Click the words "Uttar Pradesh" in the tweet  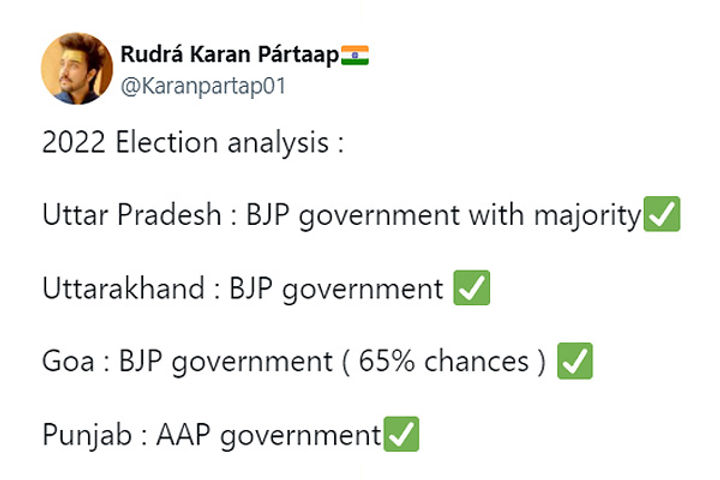132,215
